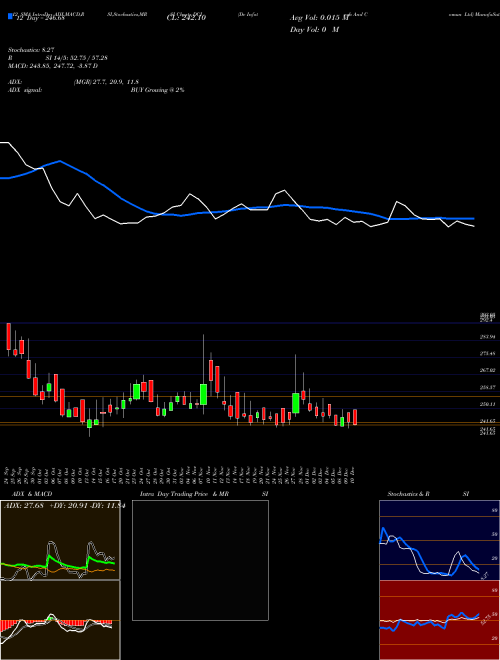
Task: Click the 267.02 price axis label
Action: tap(487, 370)
